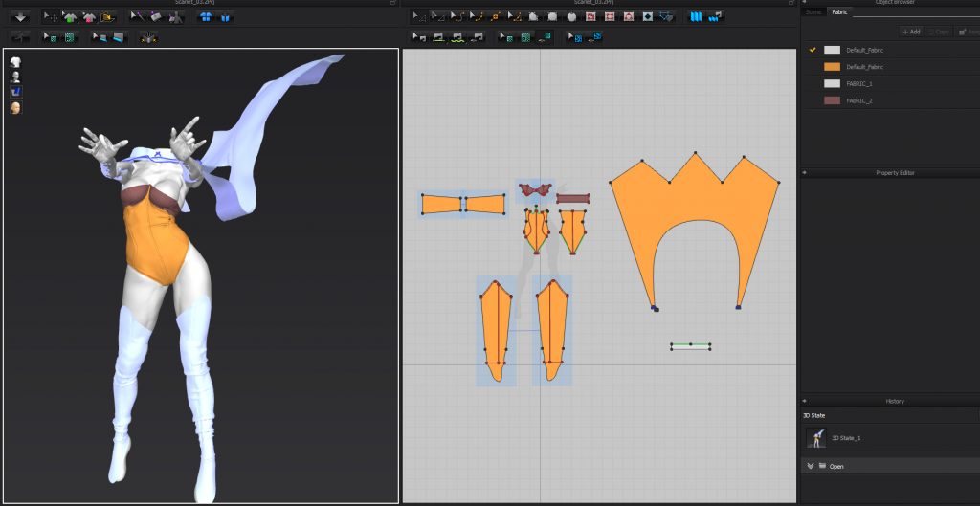Choose the pink shirt pin tool
The width and height of the screenshot is (980, 506).
point(89,17)
